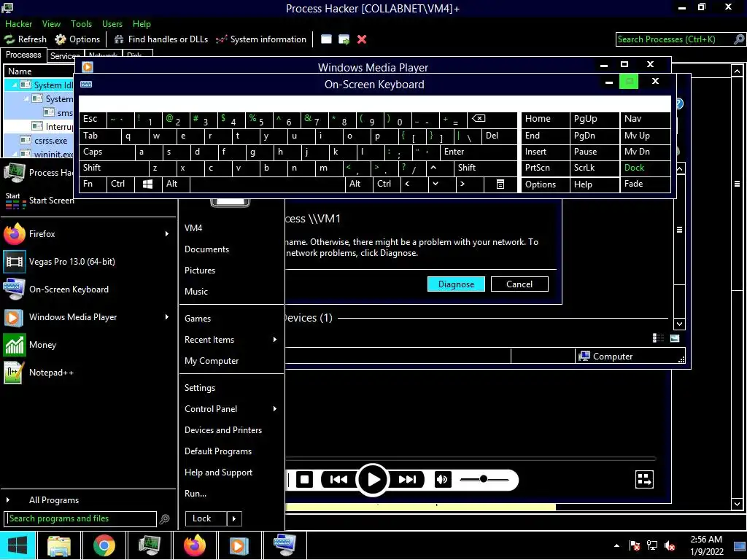
Task: Click the backspace key icon on keyboard
Action: [x=492, y=119]
